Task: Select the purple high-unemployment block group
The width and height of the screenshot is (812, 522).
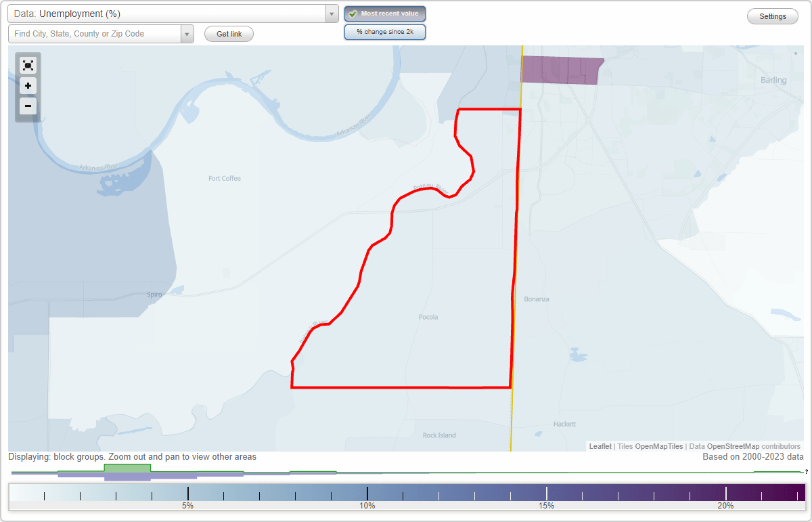Action: click(x=561, y=70)
